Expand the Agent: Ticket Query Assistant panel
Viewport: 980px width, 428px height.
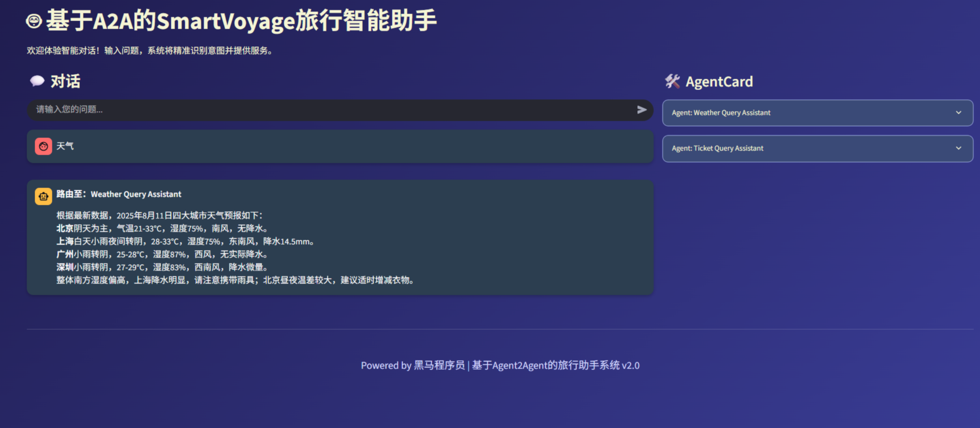tap(717, 148)
